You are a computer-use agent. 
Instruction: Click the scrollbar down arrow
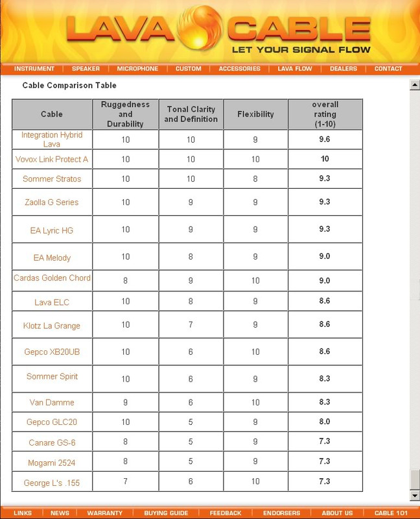415,495
